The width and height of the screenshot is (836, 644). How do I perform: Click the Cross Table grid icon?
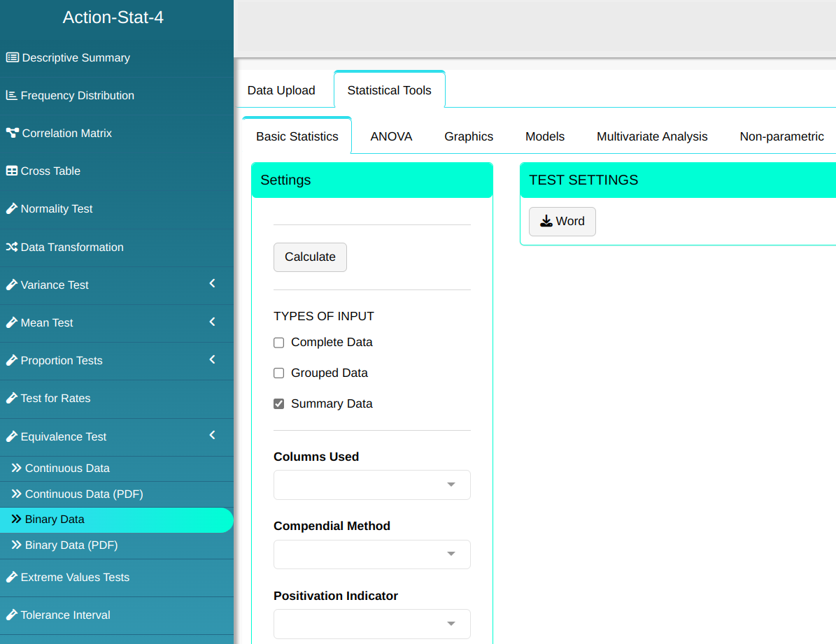11,171
